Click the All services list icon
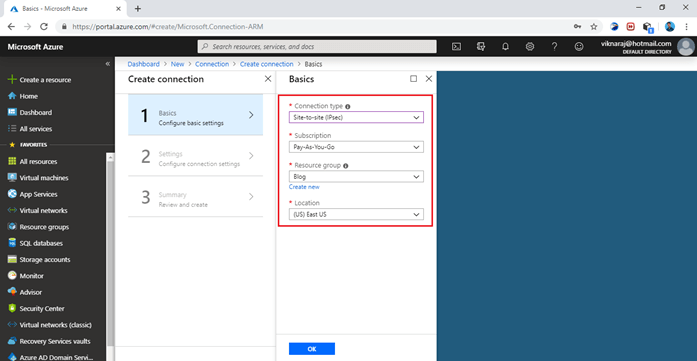 click(x=12, y=129)
